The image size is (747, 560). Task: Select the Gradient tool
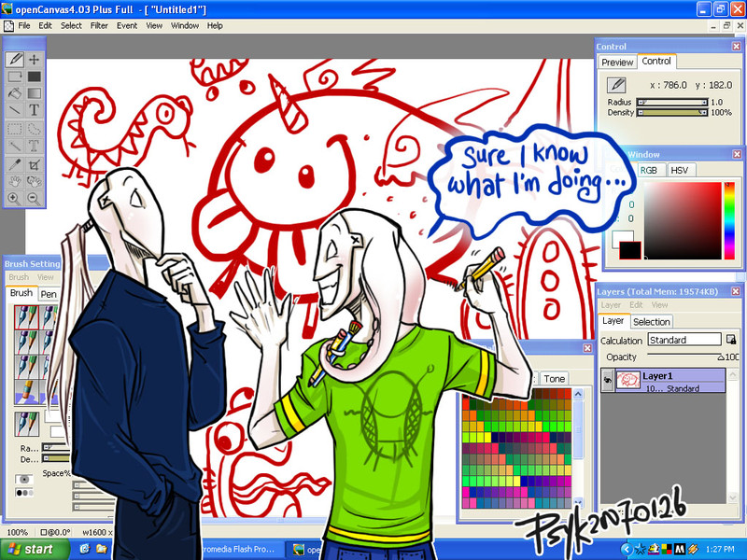[x=34, y=93]
